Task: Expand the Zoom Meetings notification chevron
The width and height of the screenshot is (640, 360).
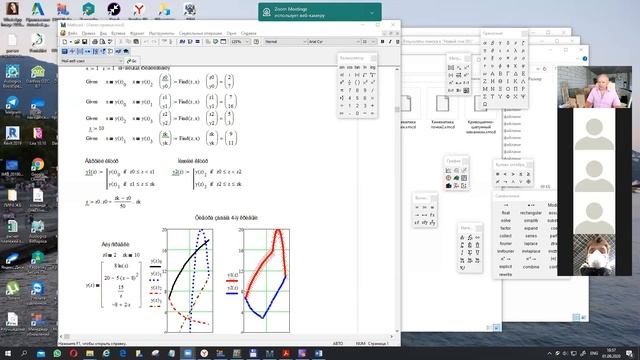Action: tap(372, 13)
